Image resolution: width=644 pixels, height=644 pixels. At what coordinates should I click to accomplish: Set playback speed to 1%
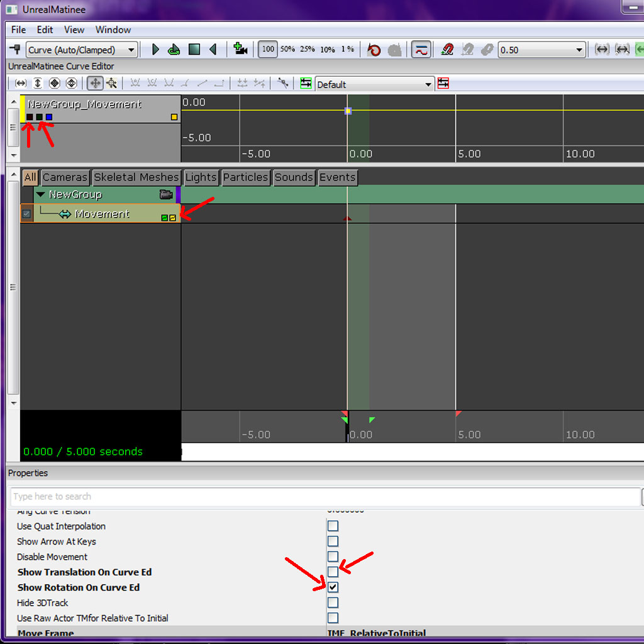point(347,49)
